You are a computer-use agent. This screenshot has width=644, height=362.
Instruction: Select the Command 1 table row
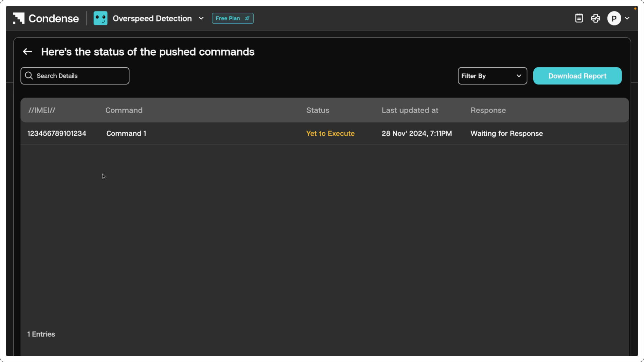126,133
